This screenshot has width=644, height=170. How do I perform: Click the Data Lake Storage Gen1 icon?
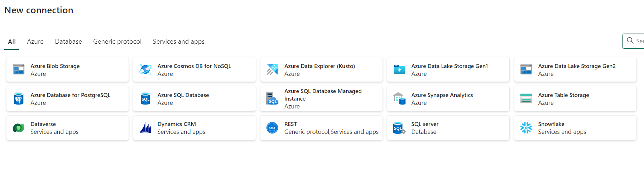[399, 69]
